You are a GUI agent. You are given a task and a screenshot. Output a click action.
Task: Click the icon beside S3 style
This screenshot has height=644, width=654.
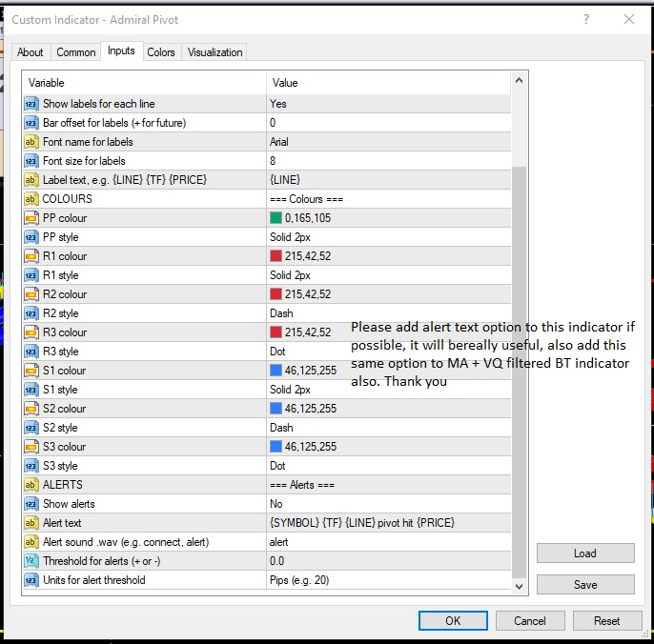coord(31,466)
